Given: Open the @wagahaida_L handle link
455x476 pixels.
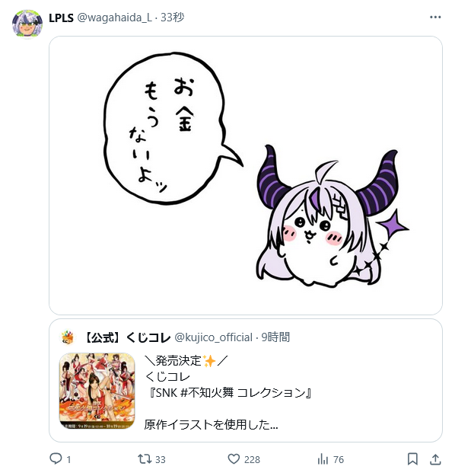Looking at the screenshot, I should (114, 18).
